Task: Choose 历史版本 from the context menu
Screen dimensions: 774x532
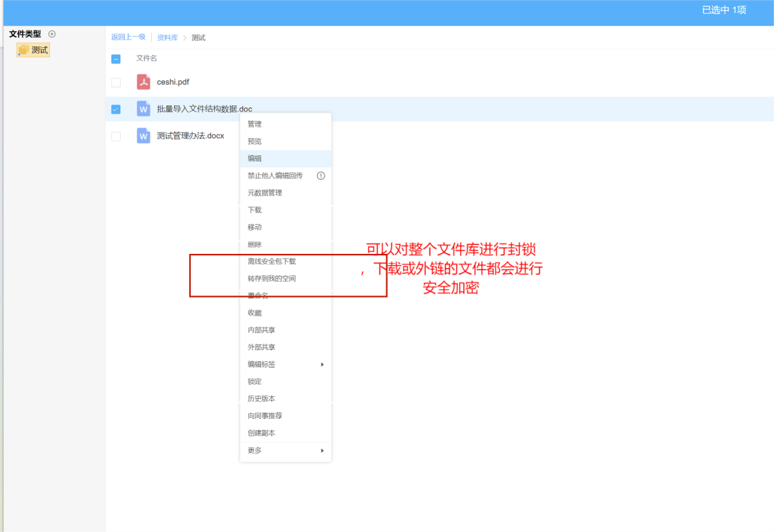Action: coord(261,399)
